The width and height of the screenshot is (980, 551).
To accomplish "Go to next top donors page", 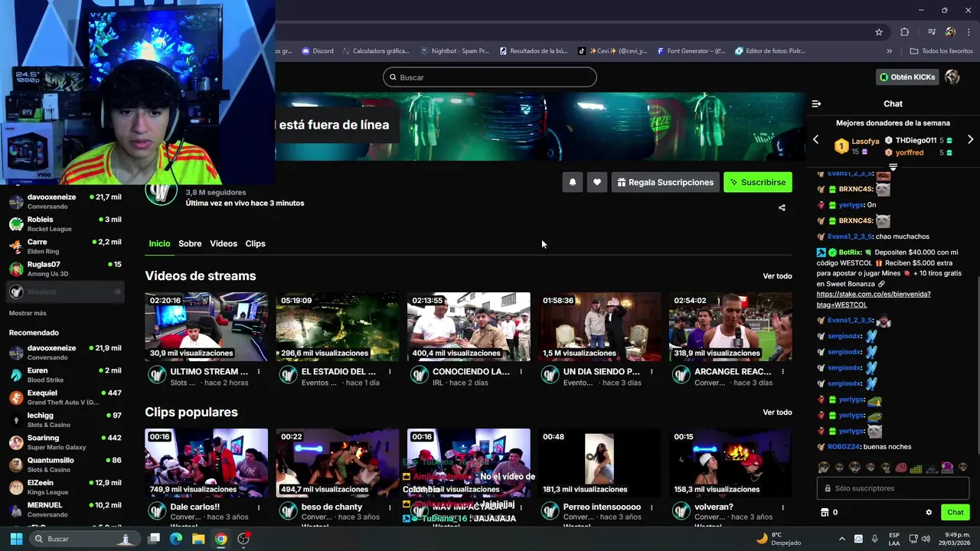I will pyautogui.click(x=970, y=140).
